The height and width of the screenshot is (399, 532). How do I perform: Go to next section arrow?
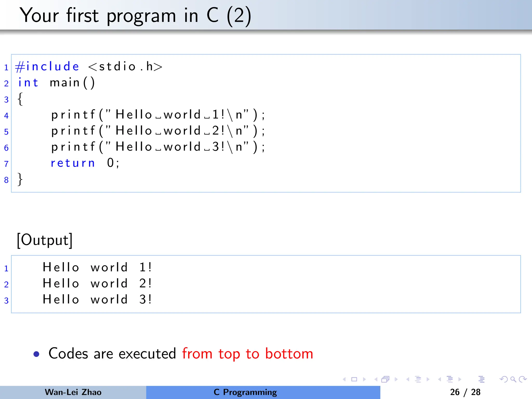[460, 379]
